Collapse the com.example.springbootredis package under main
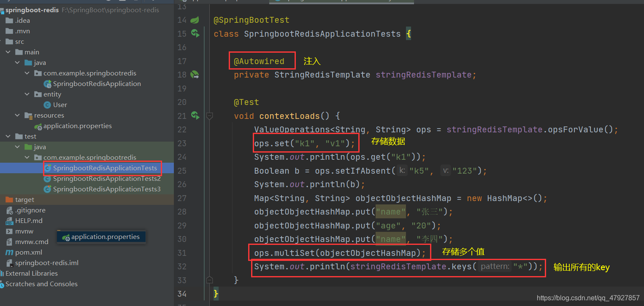This screenshot has height=306, width=644. pos(27,73)
